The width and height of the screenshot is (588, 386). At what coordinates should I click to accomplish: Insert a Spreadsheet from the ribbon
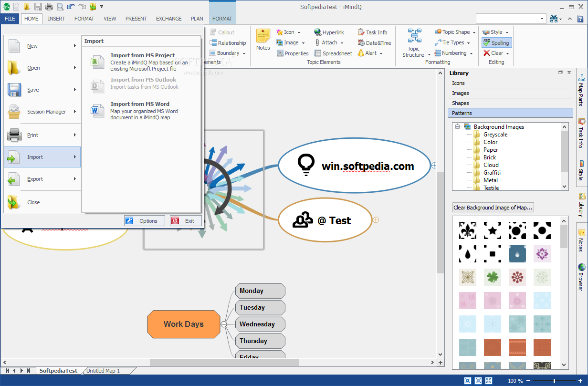click(x=333, y=53)
